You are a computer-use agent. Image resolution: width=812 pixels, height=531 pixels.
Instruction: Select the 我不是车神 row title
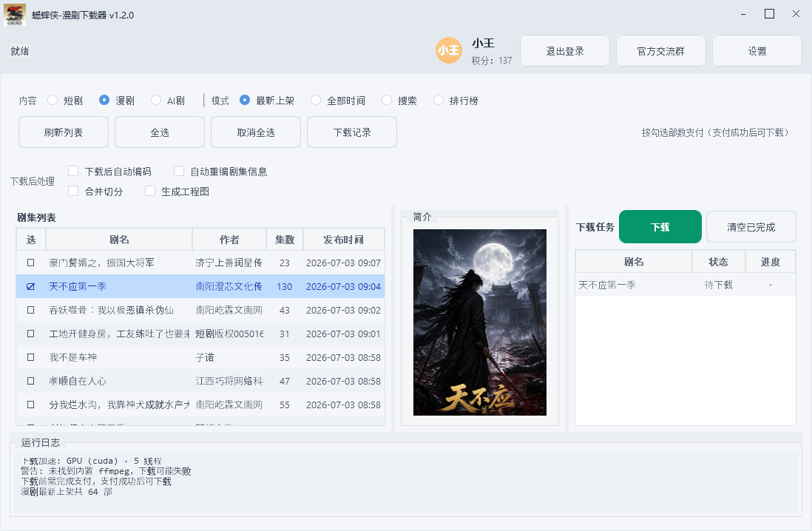(73, 357)
